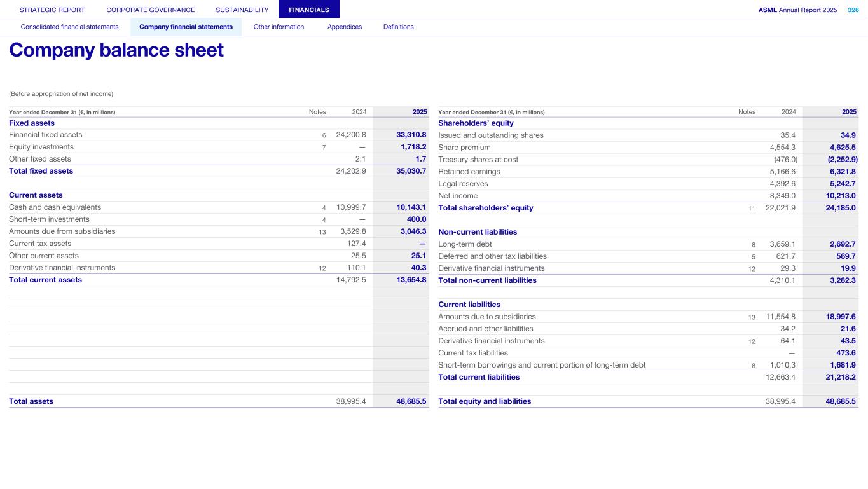Open the Definitions sub-tab
The width and height of the screenshot is (868, 489).
click(398, 27)
